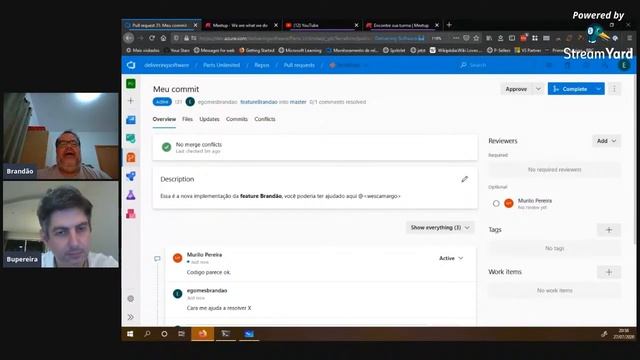This screenshot has width=640, height=360.
Task: Open the Azure DevOps home logo
Action: click(131, 65)
